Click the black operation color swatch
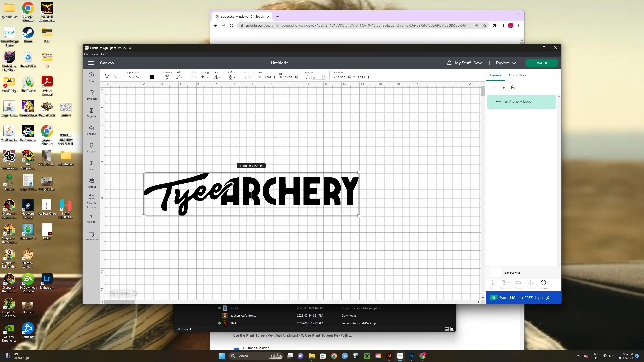 tap(152, 77)
